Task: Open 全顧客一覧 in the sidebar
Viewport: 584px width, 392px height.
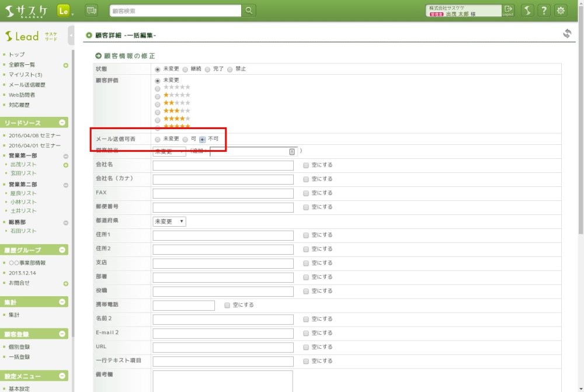Action: pos(22,64)
